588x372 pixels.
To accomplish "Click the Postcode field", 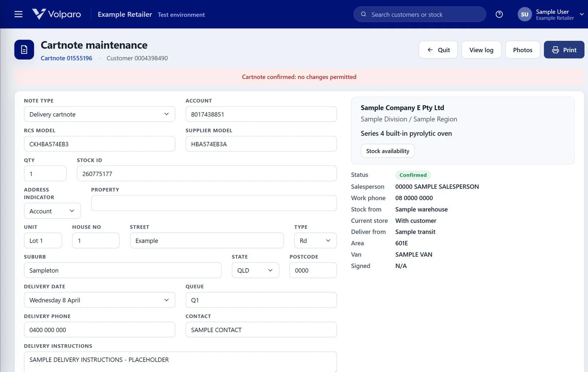I will tap(313, 270).
